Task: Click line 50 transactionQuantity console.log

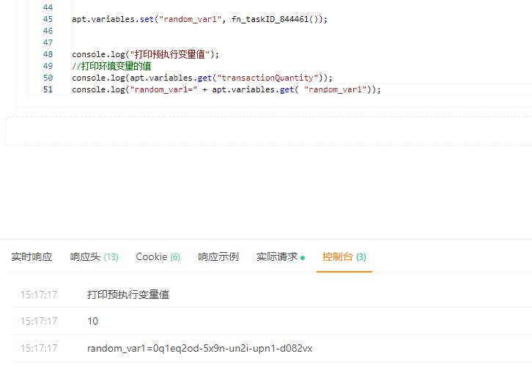Action: tap(202, 78)
